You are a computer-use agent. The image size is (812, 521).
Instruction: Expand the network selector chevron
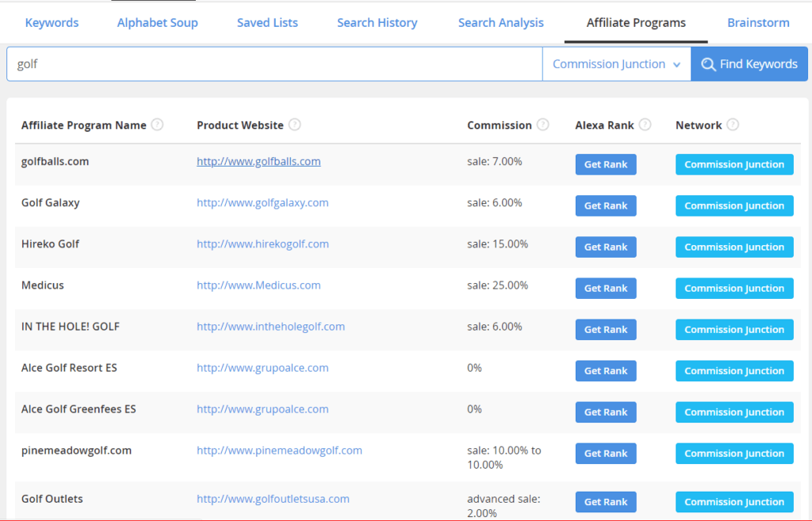pyautogui.click(x=678, y=64)
